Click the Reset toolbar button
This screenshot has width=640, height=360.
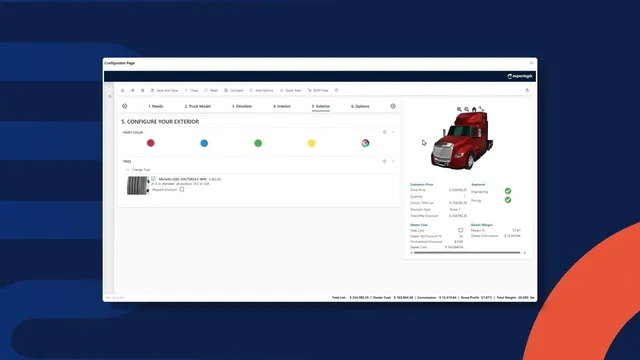[211, 91]
